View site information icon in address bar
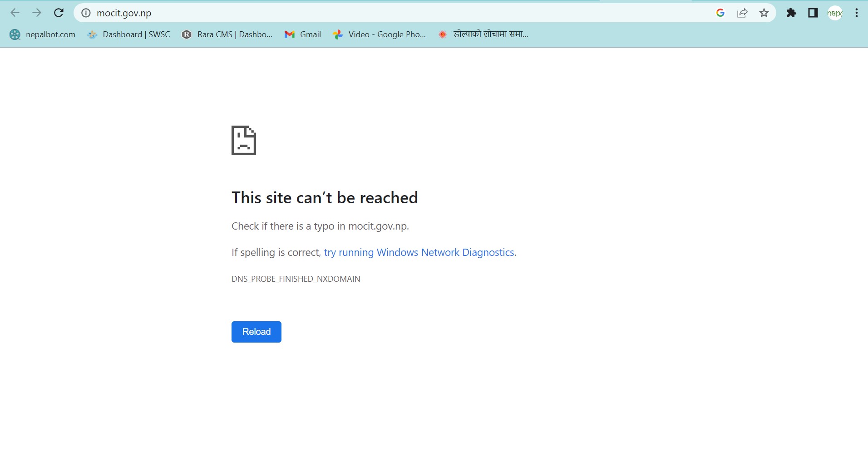Screen dimensions: 868x466 [86, 13]
